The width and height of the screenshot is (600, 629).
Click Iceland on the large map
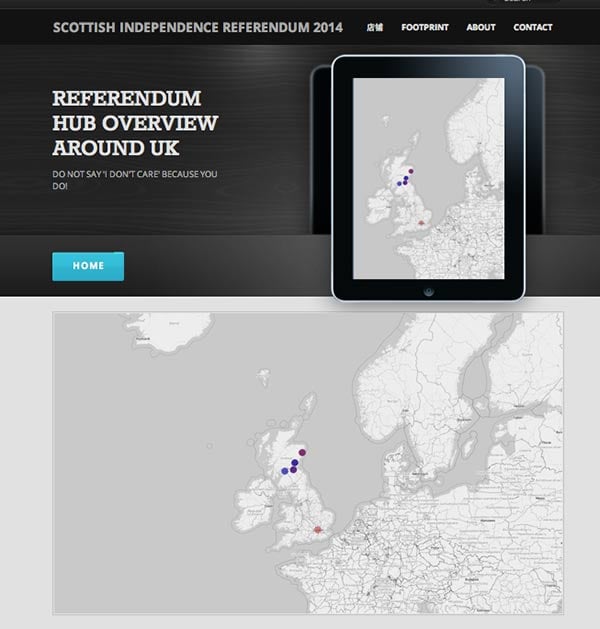[180, 328]
